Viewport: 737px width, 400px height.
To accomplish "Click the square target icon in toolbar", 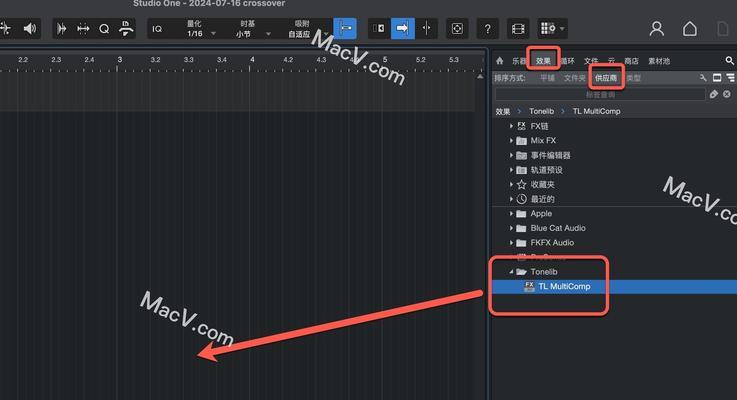I will pos(457,29).
